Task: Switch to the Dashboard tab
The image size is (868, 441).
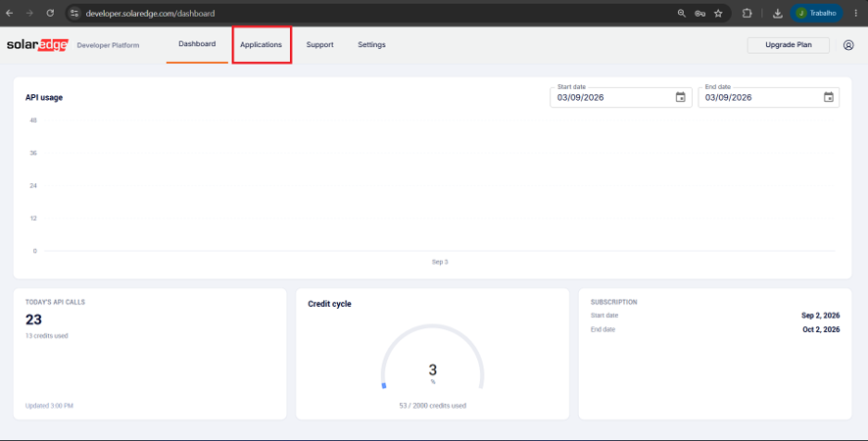Action: pos(197,44)
